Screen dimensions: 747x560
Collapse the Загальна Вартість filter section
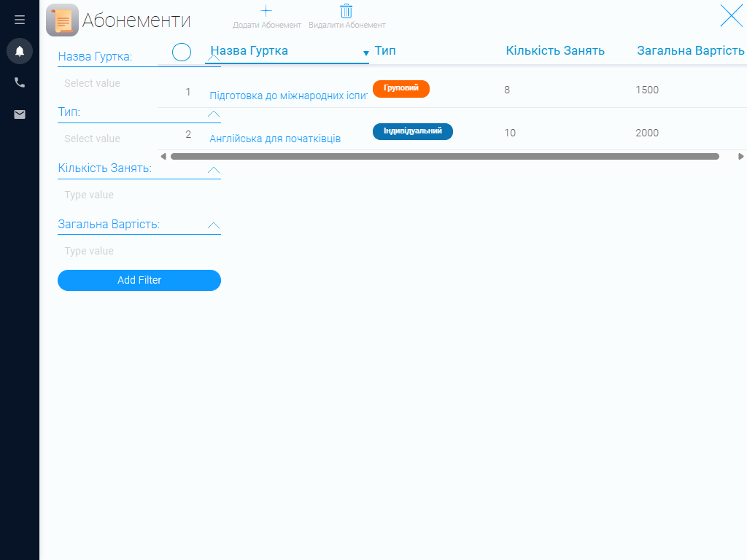(x=214, y=225)
